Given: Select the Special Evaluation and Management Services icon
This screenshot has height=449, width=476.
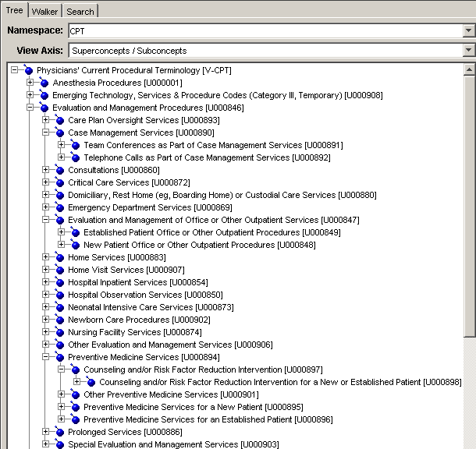Looking at the screenshot, I should (x=60, y=444).
